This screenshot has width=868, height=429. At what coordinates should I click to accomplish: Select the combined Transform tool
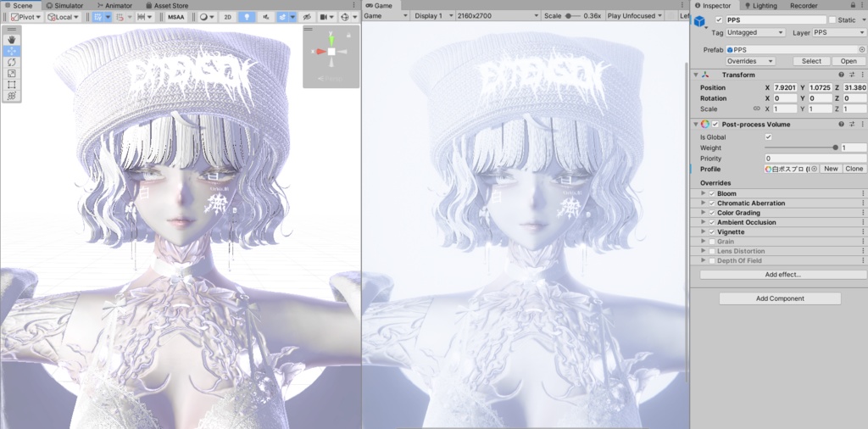(x=12, y=96)
